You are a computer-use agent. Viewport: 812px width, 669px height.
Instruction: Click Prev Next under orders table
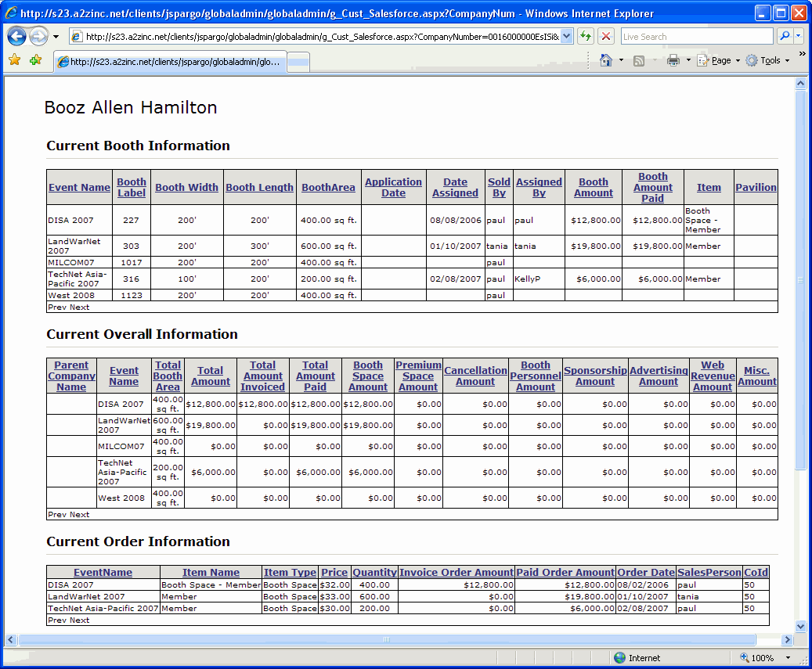pos(68,620)
